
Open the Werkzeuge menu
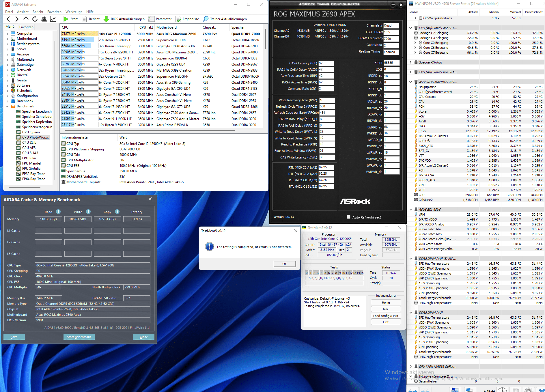coord(74,12)
